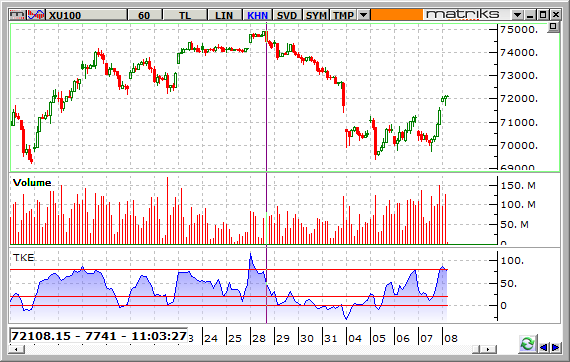Screen dimensions: 570x362
Task: Click the XU100 symbol field
Action: [x=87, y=15]
